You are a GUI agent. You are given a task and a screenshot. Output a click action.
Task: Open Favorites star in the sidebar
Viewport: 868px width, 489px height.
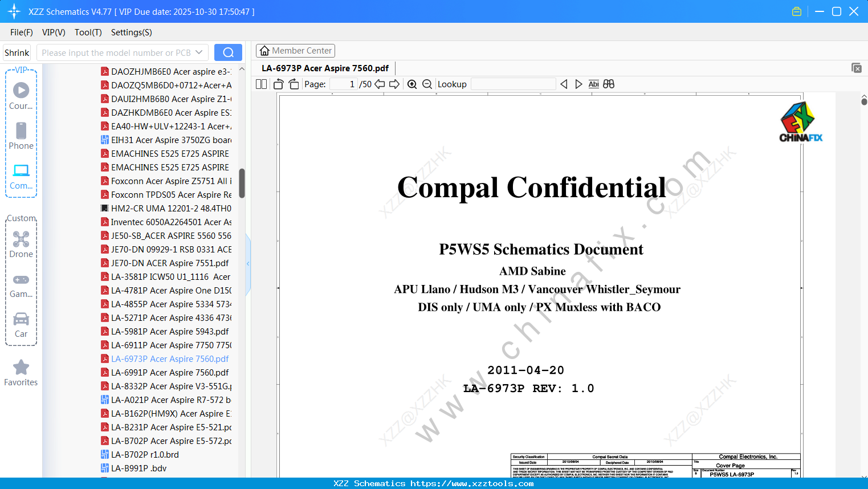pyautogui.click(x=21, y=373)
